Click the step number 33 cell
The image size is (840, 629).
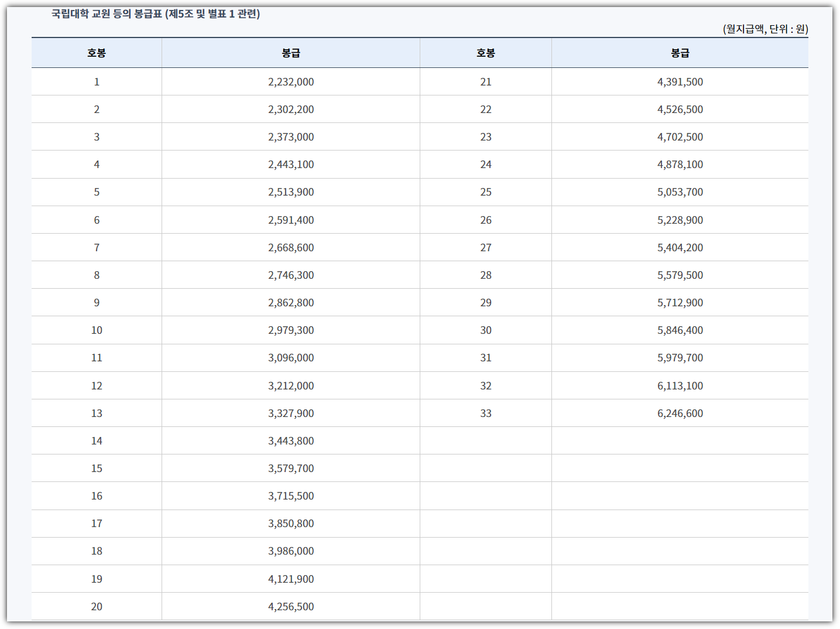486,413
